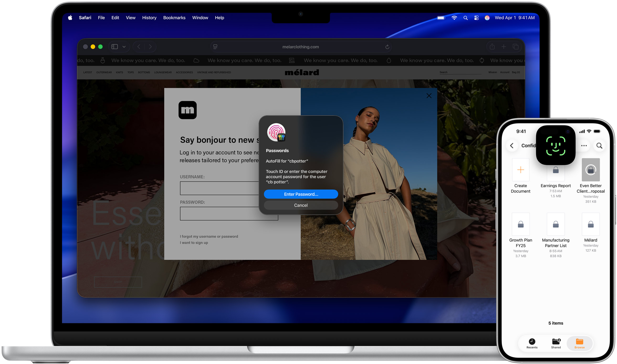
Task: Open the Window menu
Action: click(200, 18)
